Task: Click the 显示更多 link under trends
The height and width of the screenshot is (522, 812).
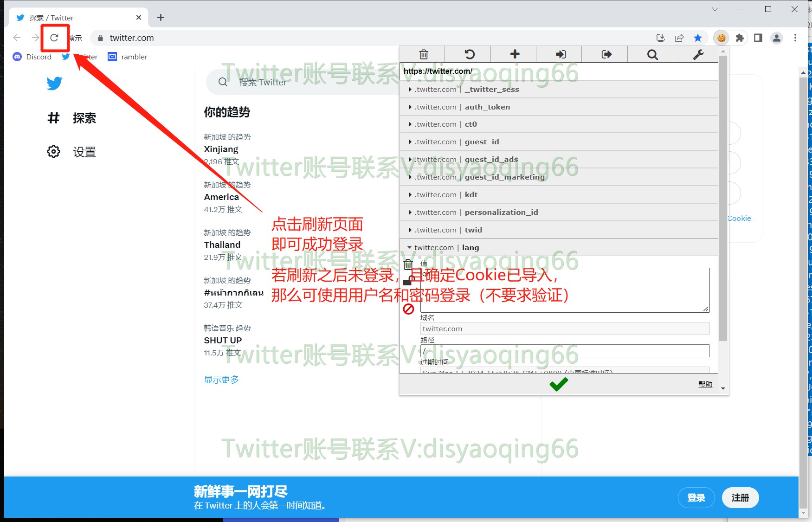Action: pyautogui.click(x=221, y=380)
